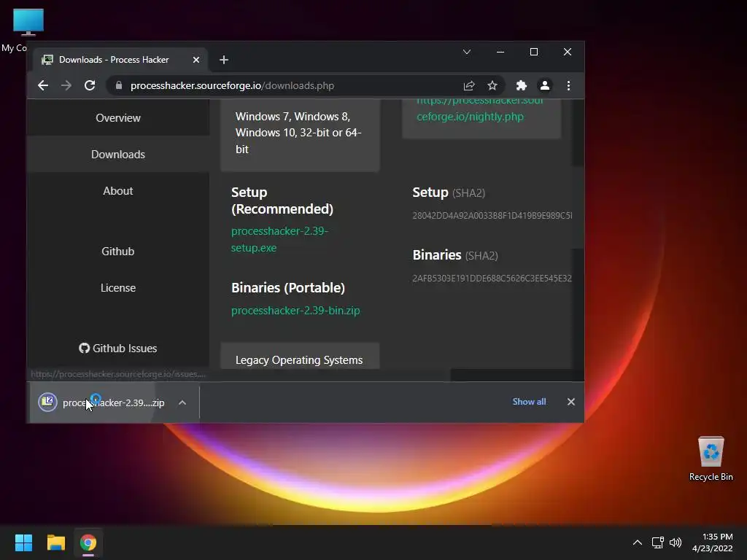The height and width of the screenshot is (560, 747).
Task: Minimize the Chrome window
Action: (x=500, y=52)
